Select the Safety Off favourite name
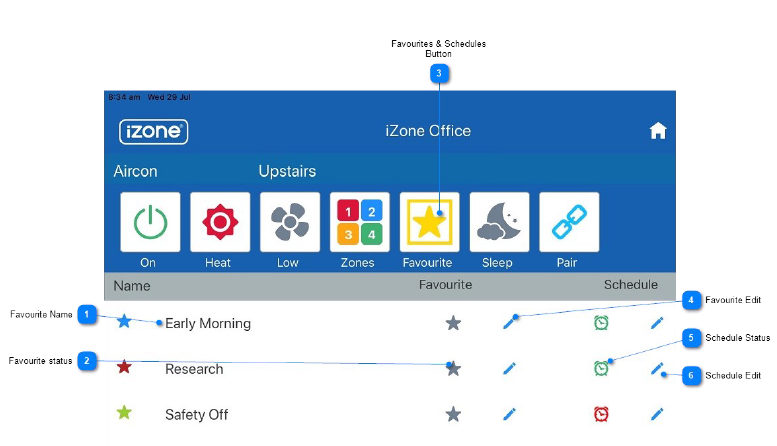This screenshot has height=446, width=777. (196, 415)
